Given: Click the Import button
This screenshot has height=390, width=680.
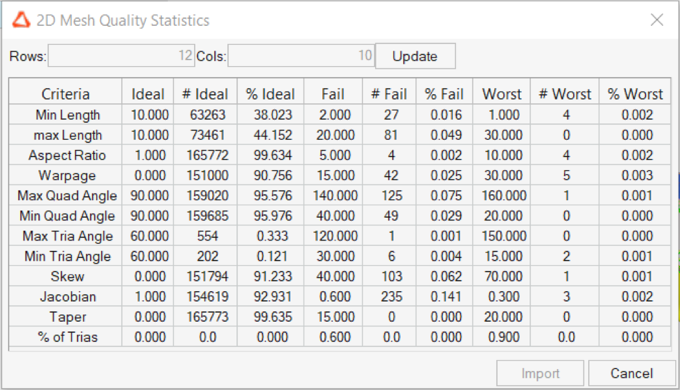Looking at the screenshot, I should pos(540,373).
